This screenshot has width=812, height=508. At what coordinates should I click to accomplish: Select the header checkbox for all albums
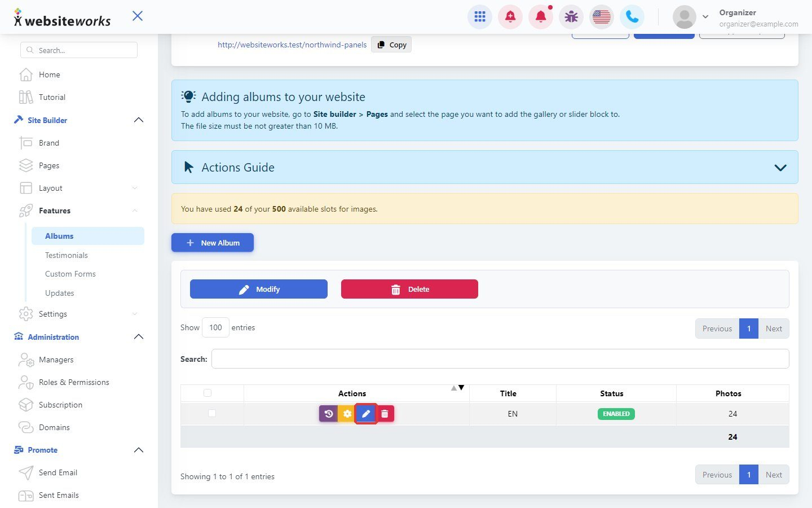pyautogui.click(x=208, y=393)
